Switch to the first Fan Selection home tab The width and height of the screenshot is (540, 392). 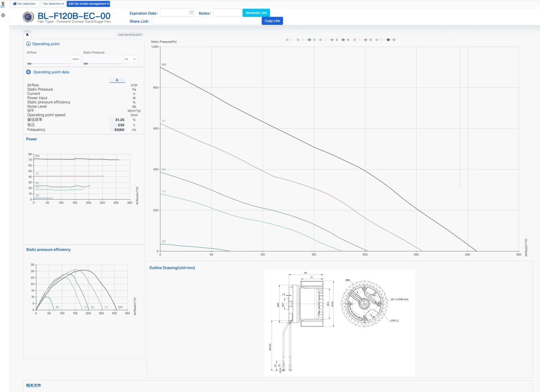coord(24,4)
